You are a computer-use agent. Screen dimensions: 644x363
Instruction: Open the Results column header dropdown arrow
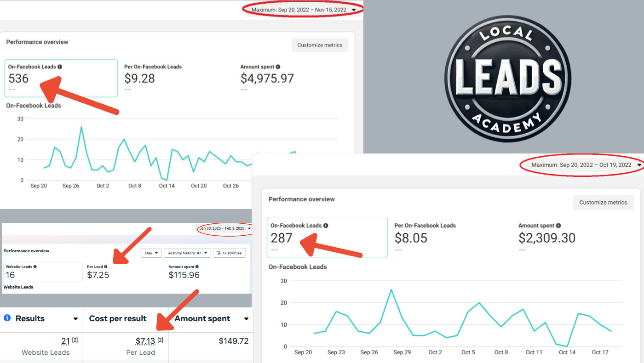pos(75,319)
